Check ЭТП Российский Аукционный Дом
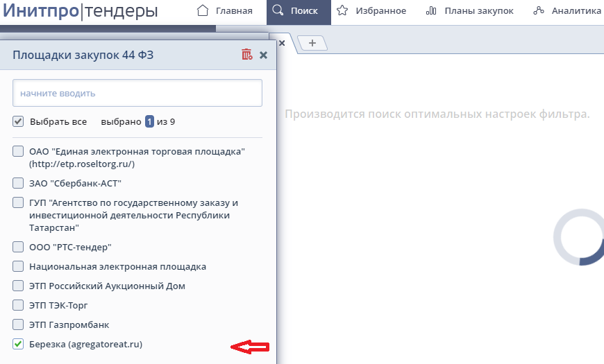The width and height of the screenshot is (604, 364). pyautogui.click(x=18, y=286)
